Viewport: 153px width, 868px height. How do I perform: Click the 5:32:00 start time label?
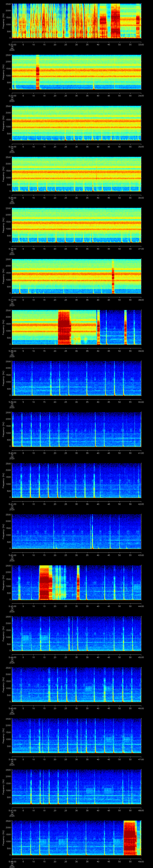(x=12, y=44)
